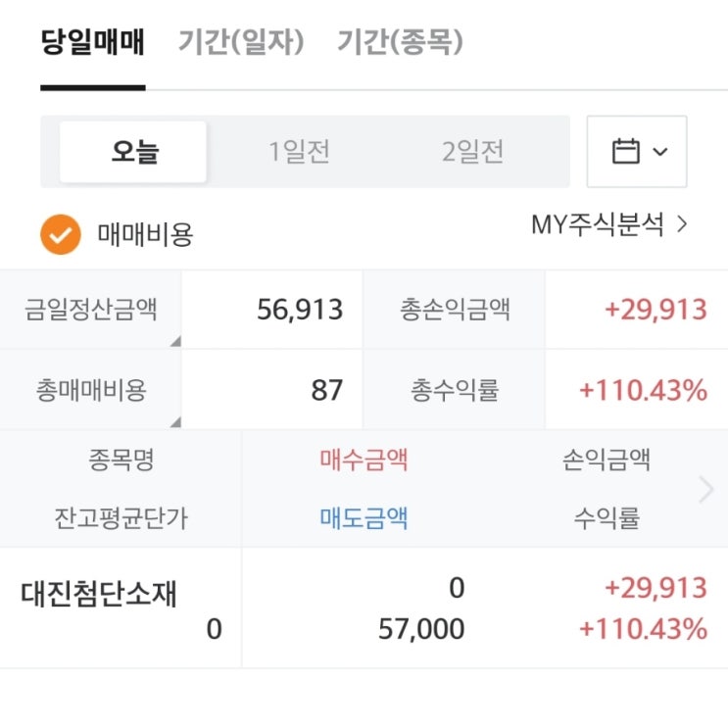Select the 1일전 segment button
Image resolution: width=728 pixels, height=728 pixels.
pyautogui.click(x=300, y=152)
